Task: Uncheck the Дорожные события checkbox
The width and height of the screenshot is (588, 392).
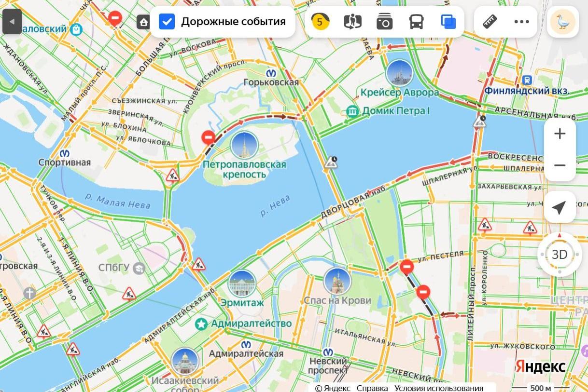Action: pyautogui.click(x=167, y=22)
